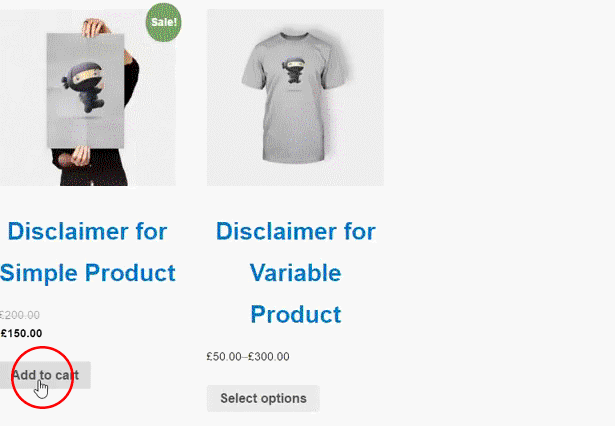Click the t-shirt's neck collar

pos(294,36)
